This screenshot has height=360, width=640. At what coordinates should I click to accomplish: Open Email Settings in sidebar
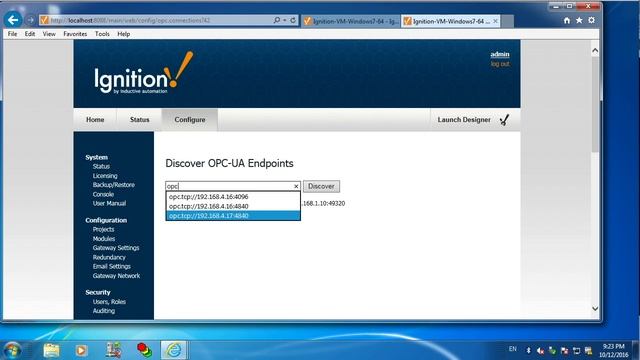(111, 267)
